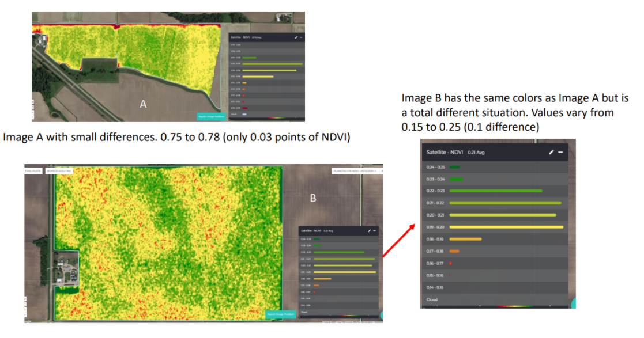Click the NDVI field map in image B
Screen dimensions: 644x338
pos(168,243)
